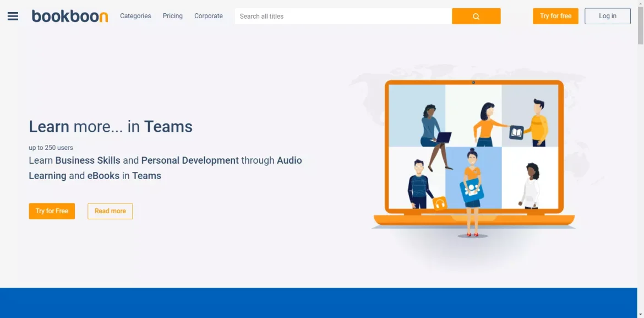The image size is (644, 318).
Task: Focus the Search all titles field
Action: (343, 16)
